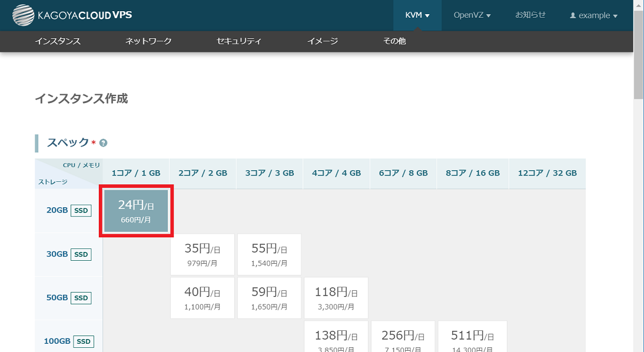Screen dimensions: 644x352
Task: Select the 59円/日 3-core 50GB plan
Action: [x=270, y=298]
